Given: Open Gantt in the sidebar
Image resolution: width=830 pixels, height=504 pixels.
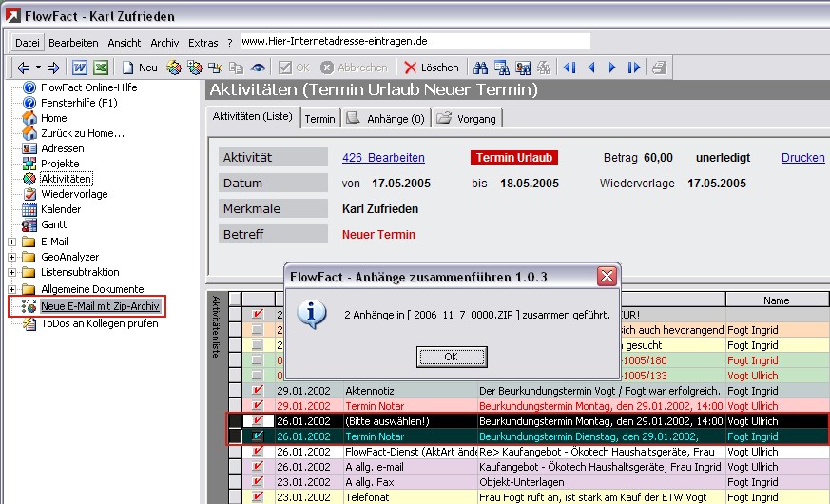Looking at the screenshot, I should pos(53,224).
